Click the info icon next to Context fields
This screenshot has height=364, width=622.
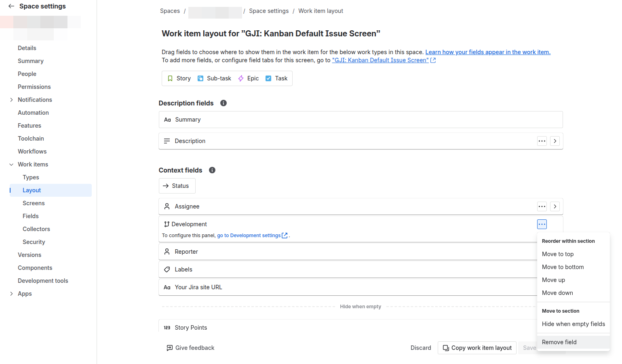tap(212, 170)
